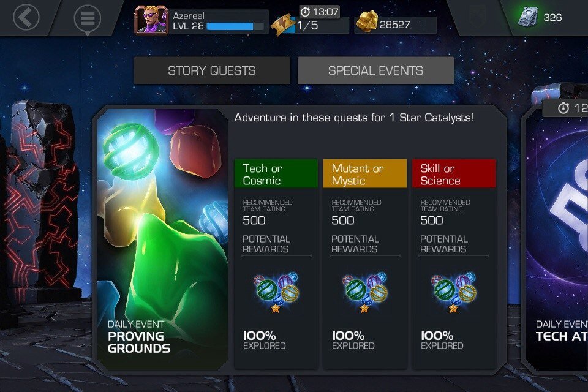The image size is (588, 392).
Task: Tap the Azereal player avatar
Action: point(151,20)
